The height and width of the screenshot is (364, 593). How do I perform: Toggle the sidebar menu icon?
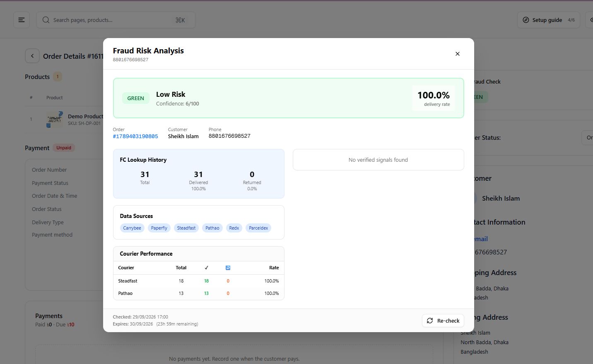point(22,20)
